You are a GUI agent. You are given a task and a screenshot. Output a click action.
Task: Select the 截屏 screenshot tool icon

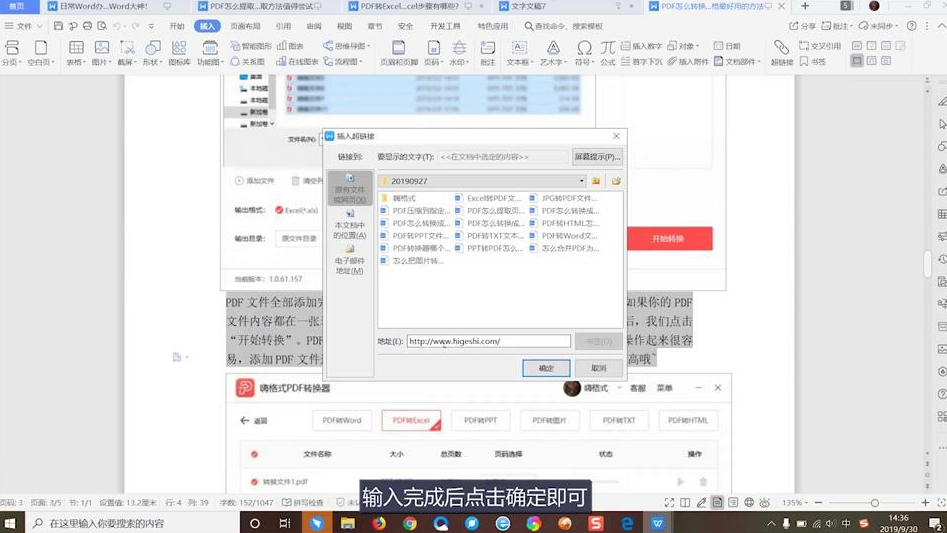coord(126,53)
